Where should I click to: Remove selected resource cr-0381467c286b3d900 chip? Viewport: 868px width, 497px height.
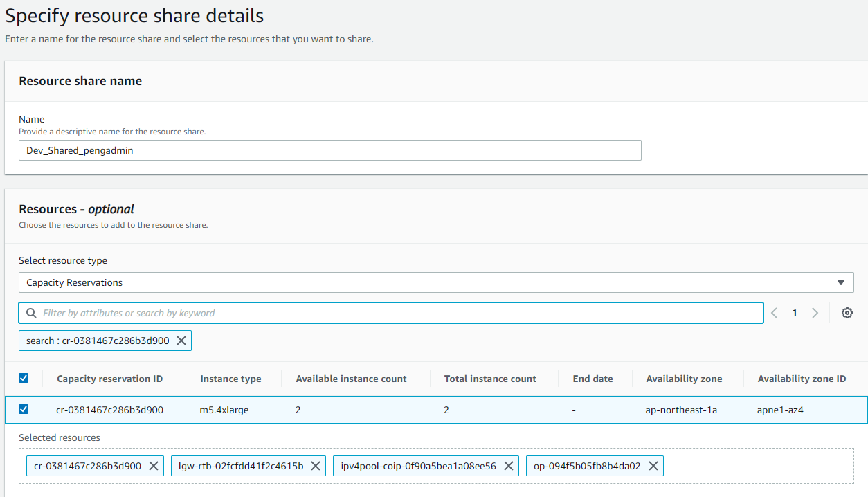154,466
